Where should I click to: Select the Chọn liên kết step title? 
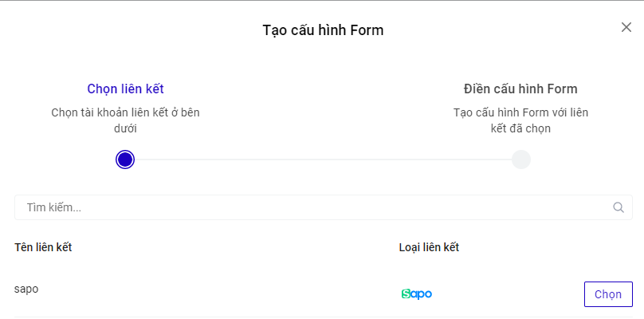coord(125,89)
